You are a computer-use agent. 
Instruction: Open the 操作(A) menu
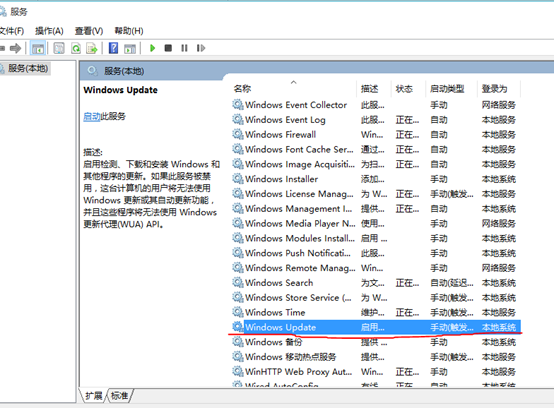tap(49, 31)
